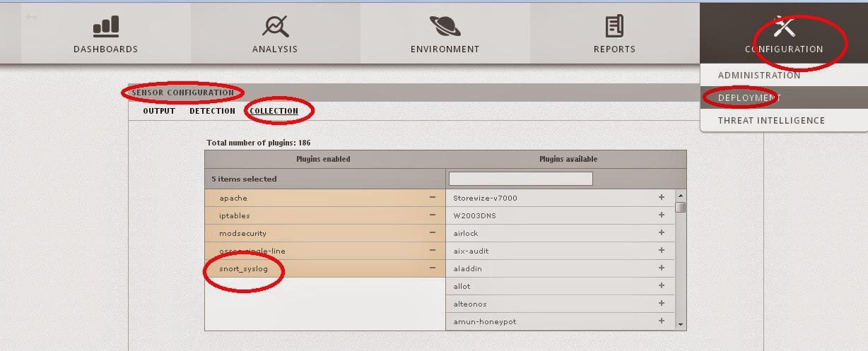This screenshot has width=868, height=351.
Task: Disable the modsecurity plugin with minus
Action: tap(432, 233)
